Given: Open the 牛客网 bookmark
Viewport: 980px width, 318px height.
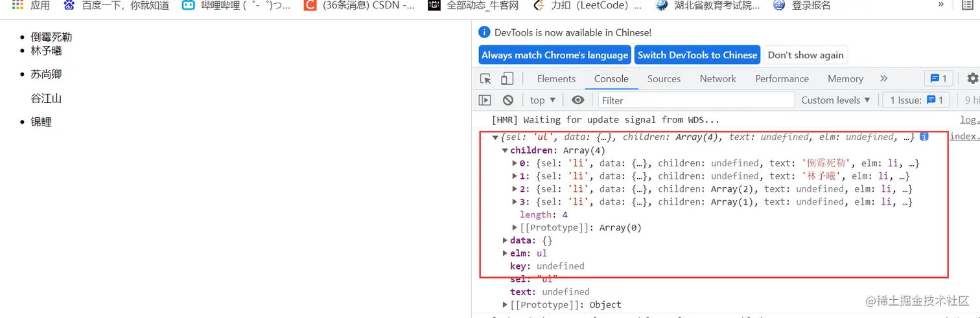Looking at the screenshot, I should pos(474,5).
